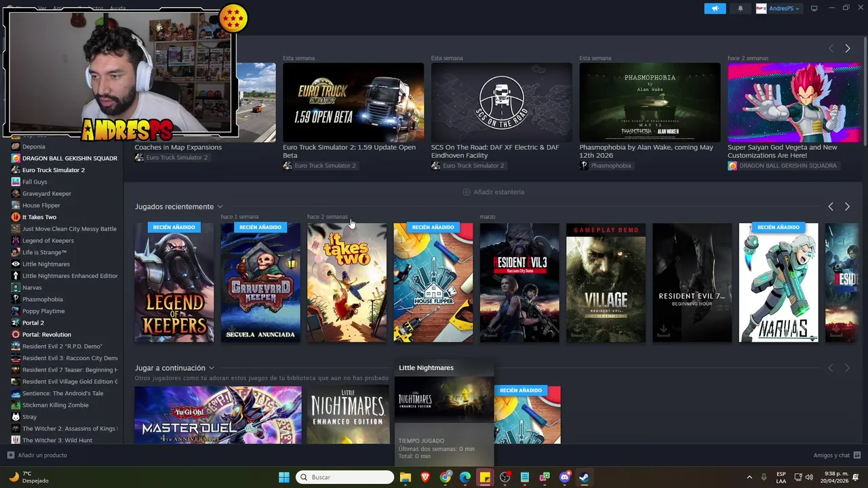Expand the Jugar a continuación shelf dropdown
The width and height of the screenshot is (868, 488).
click(x=212, y=368)
